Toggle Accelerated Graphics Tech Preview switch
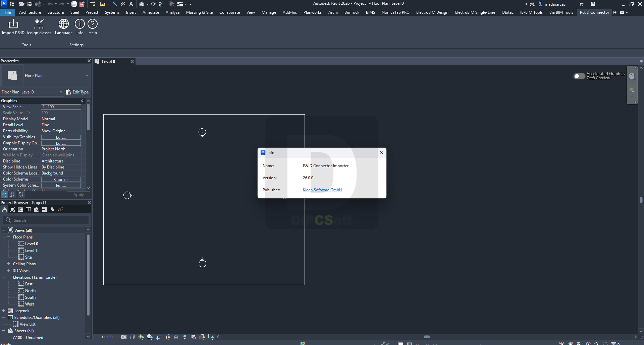 579,76
